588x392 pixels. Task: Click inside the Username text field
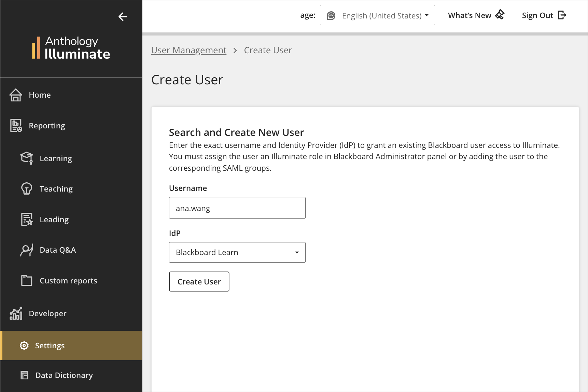(x=237, y=208)
